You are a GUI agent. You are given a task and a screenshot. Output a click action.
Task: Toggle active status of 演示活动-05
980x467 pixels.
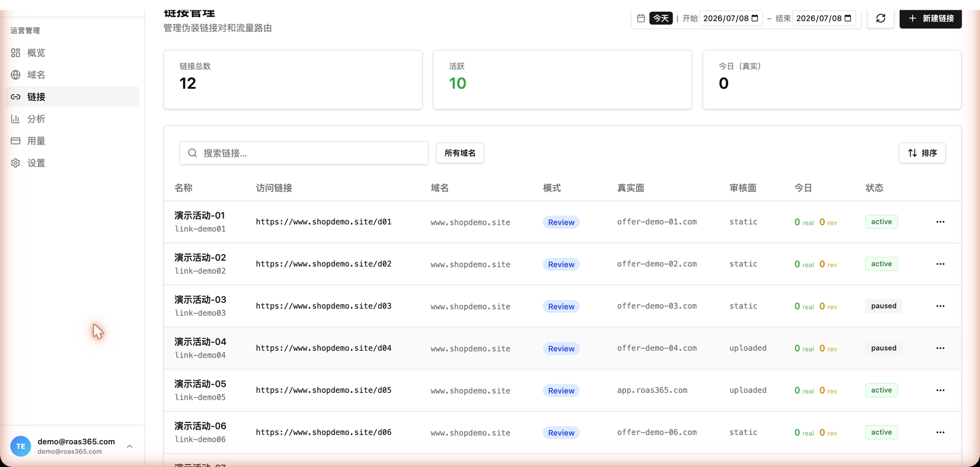pyautogui.click(x=881, y=390)
